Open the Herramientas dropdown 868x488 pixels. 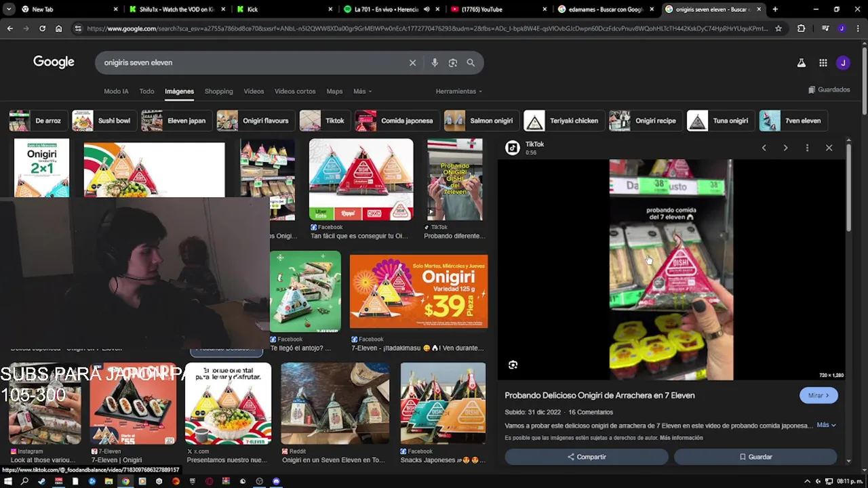459,91
